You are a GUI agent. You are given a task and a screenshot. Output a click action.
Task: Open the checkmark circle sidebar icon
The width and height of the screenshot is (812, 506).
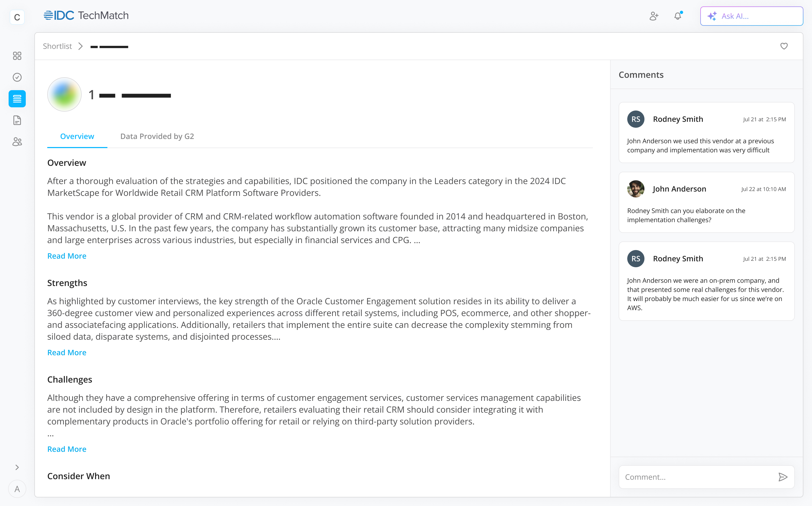[17, 77]
